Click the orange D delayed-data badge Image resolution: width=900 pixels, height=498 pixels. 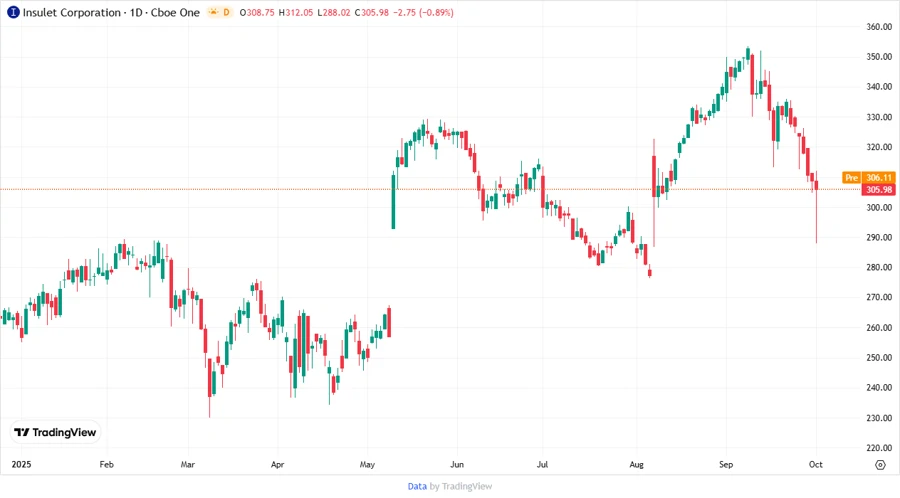[226, 12]
